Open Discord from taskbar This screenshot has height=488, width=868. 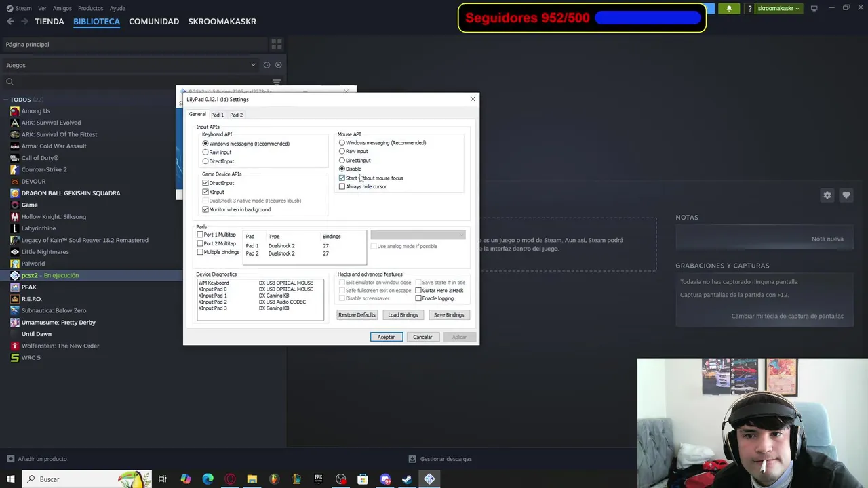point(385,479)
